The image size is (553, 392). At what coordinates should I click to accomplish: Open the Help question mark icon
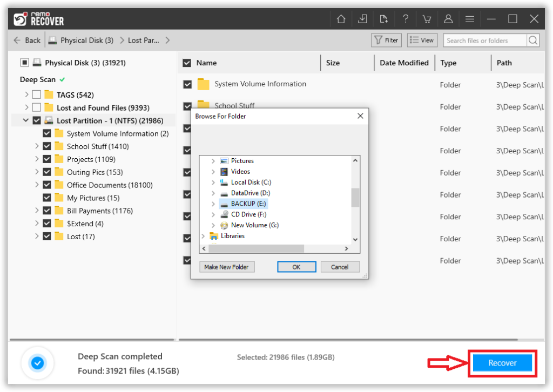(x=406, y=19)
